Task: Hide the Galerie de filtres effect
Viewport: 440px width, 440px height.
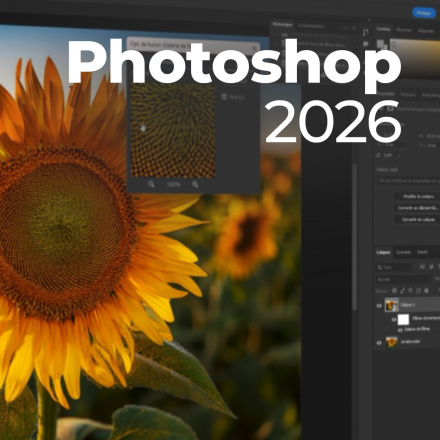Action: [400, 330]
